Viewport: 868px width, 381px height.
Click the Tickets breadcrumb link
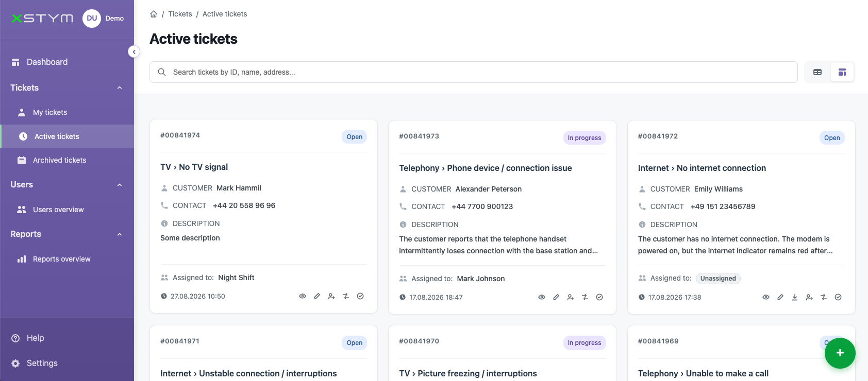[180, 14]
